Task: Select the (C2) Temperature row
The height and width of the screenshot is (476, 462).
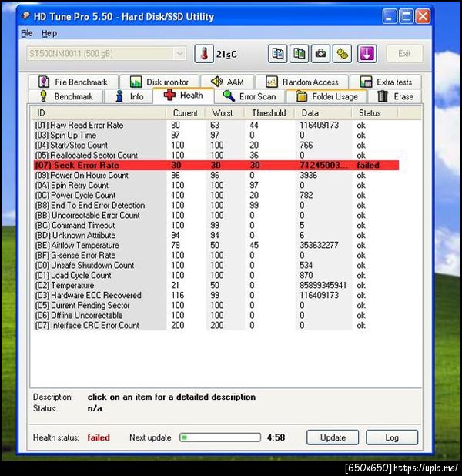Action: (216, 285)
